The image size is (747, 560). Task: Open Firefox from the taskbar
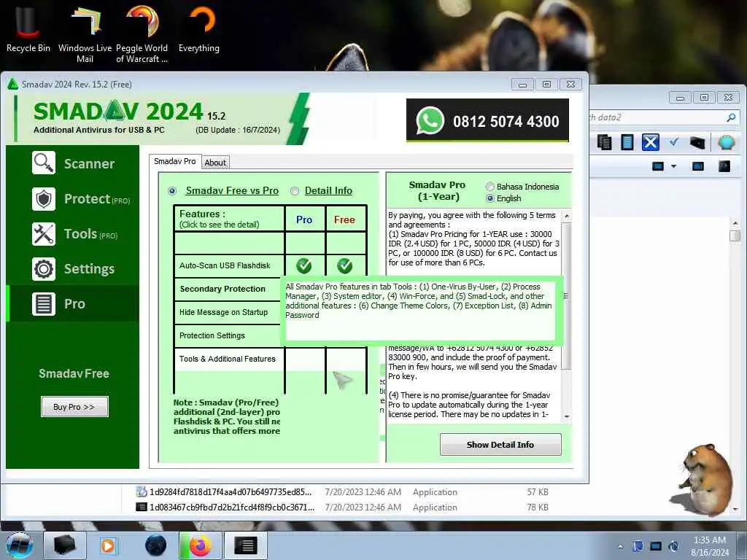click(x=200, y=545)
